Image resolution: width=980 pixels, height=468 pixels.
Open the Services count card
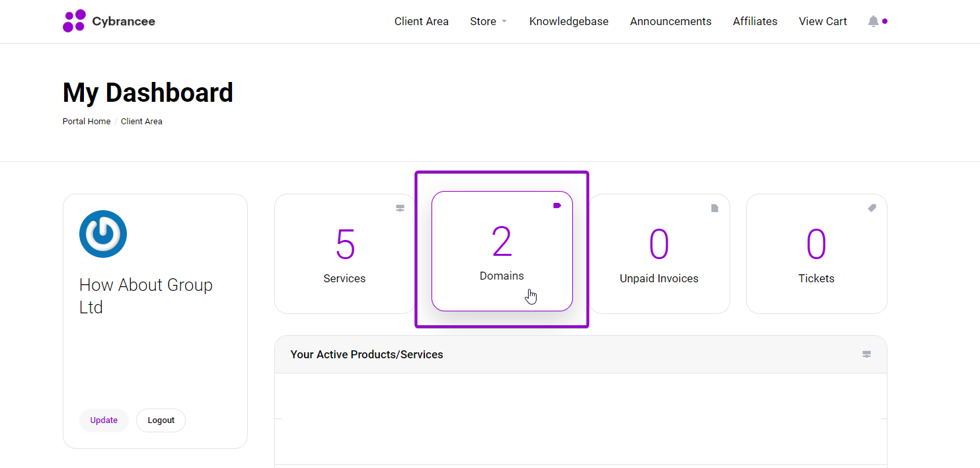(344, 253)
